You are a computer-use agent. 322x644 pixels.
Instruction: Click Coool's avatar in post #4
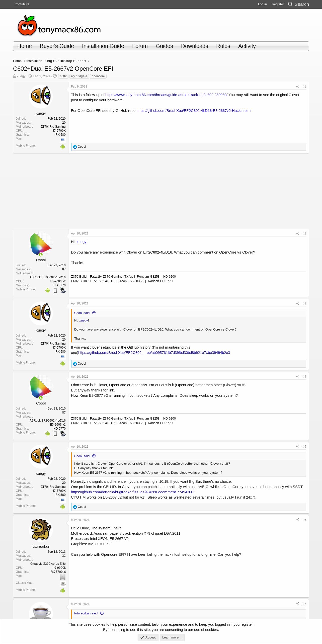[x=41, y=387]
